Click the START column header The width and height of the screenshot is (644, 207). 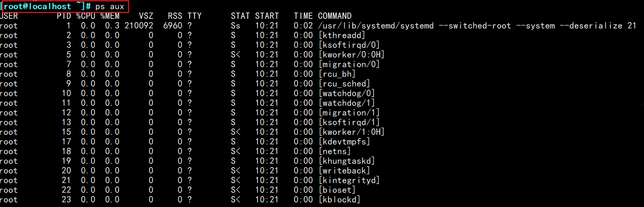[x=267, y=16]
